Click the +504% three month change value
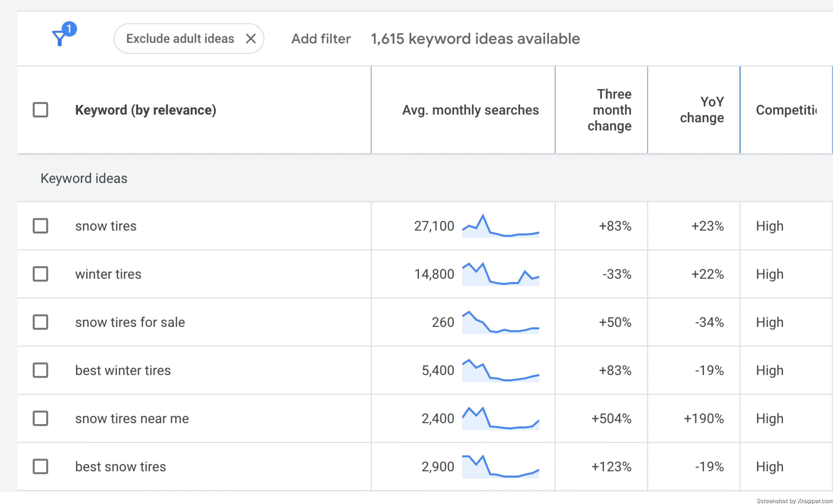Viewport: 833px width, 504px height. point(611,419)
